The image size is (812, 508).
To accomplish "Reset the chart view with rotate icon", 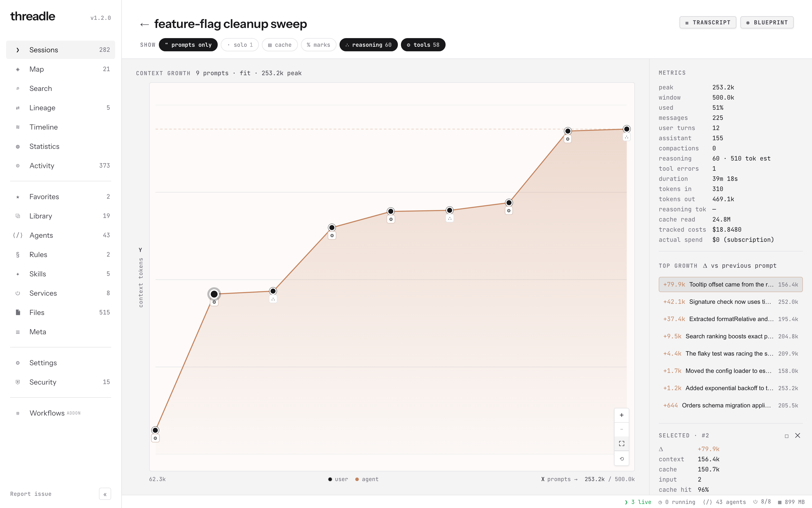I will point(621,459).
